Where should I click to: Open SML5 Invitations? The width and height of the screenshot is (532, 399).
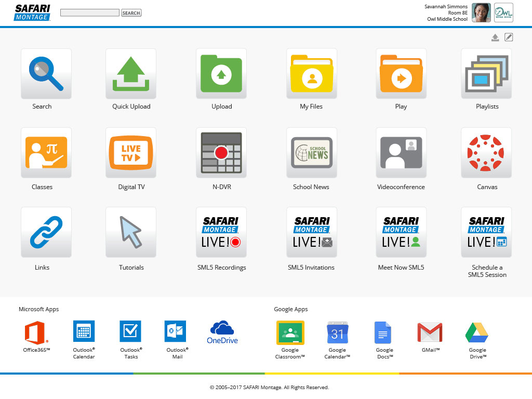pos(312,232)
